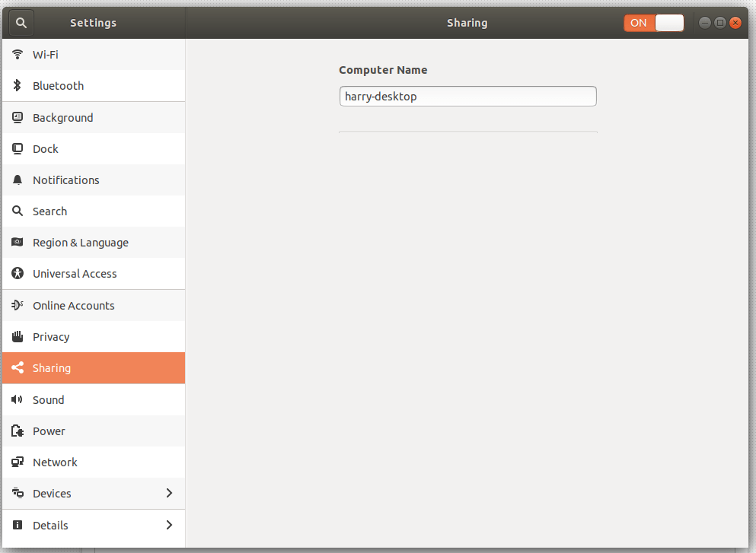Viewport: 756px width, 553px height.
Task: Expand the Devices submenu chevron
Action: [x=169, y=494]
